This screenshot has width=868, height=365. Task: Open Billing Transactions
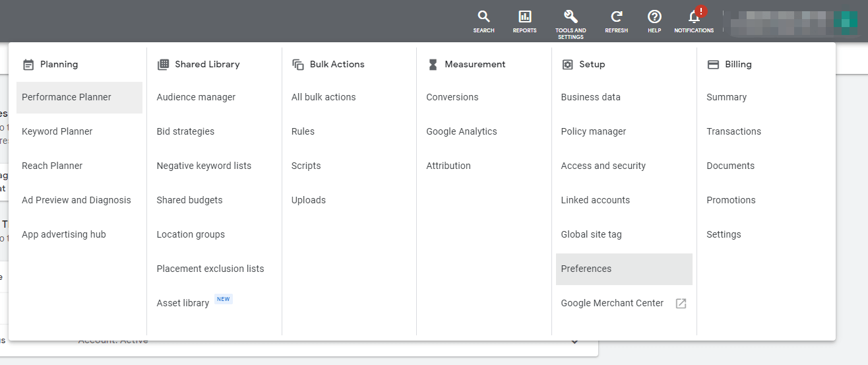pyautogui.click(x=733, y=131)
